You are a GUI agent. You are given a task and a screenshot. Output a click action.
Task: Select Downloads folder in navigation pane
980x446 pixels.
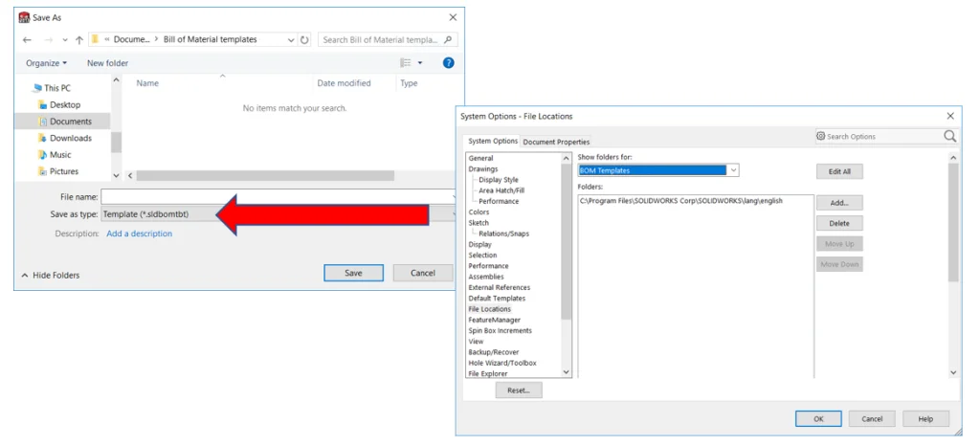pos(70,138)
